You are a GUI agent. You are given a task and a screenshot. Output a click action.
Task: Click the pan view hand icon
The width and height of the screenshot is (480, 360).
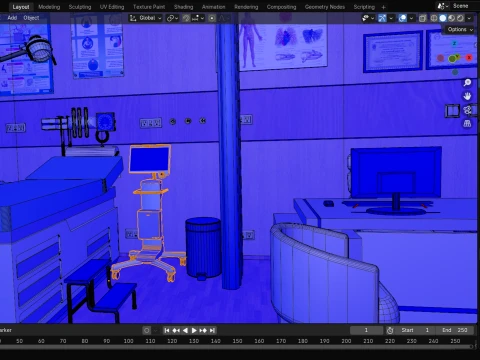(x=467, y=96)
